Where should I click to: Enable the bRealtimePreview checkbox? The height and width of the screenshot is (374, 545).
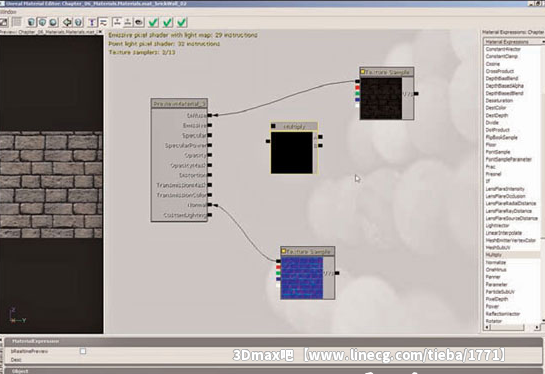[x=83, y=351]
